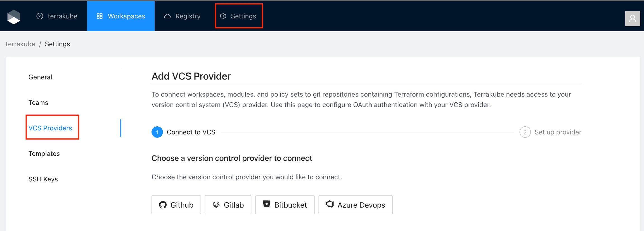644x231 pixels.
Task: Open the Workspaces menu tab
Action: tap(121, 16)
